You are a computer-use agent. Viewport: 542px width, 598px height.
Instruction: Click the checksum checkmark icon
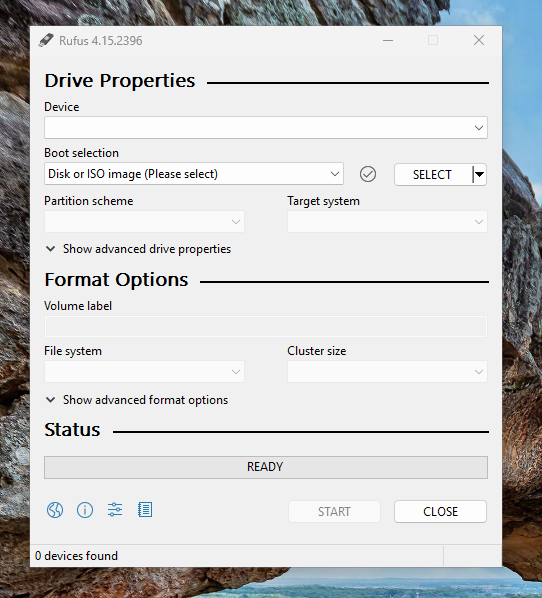[x=368, y=174]
